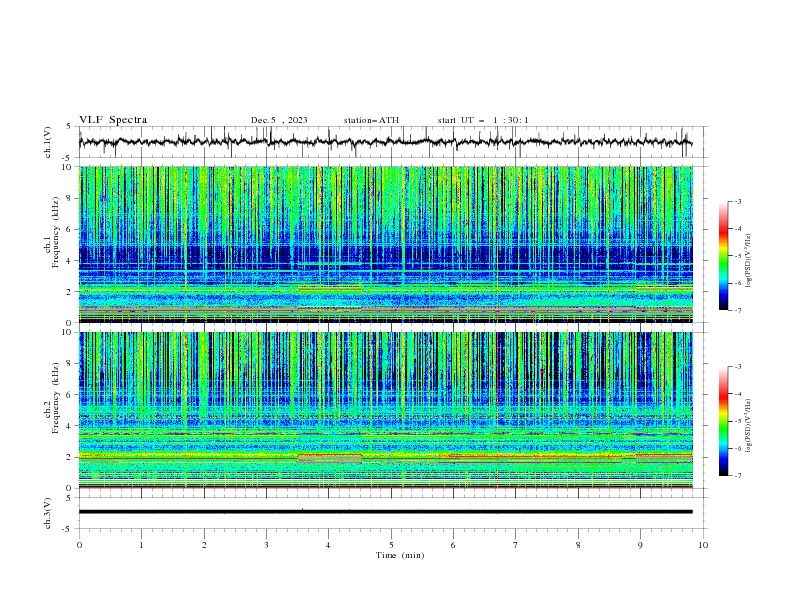Viewport: 792px width, 612px height.
Task: Click time axis tick label "6"
Action: 453,545
